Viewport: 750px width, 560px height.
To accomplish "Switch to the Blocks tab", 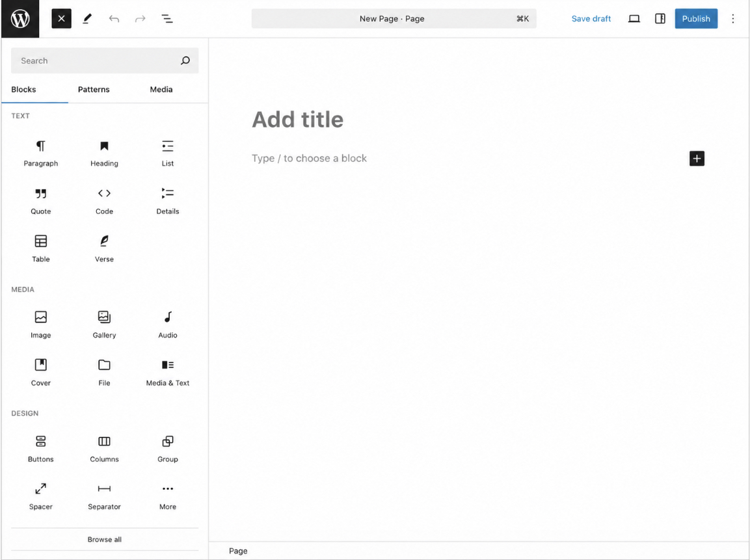I will pyautogui.click(x=23, y=89).
